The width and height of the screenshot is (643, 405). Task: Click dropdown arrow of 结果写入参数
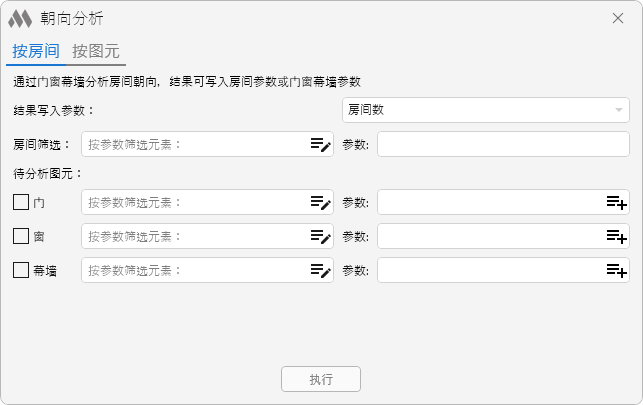coord(619,110)
